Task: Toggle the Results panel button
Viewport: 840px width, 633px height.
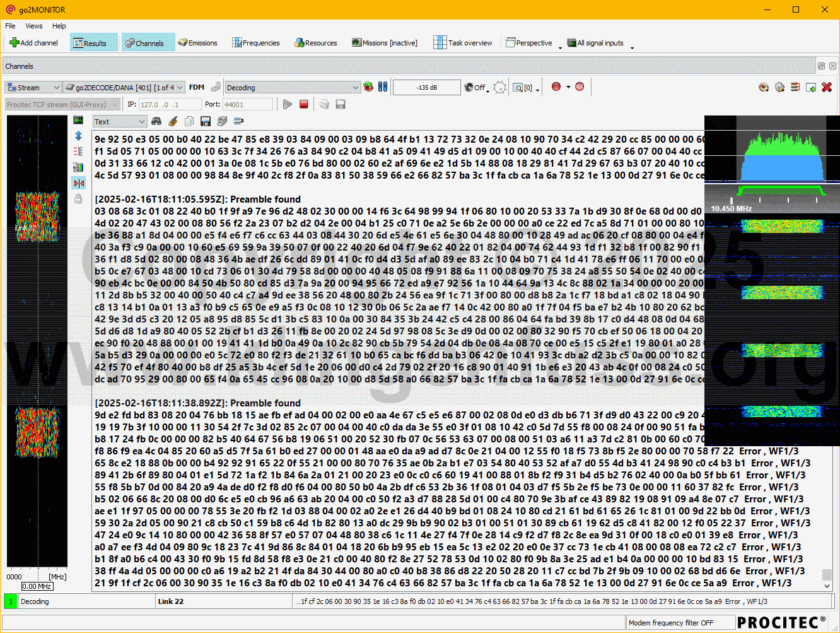Action: pyautogui.click(x=93, y=43)
